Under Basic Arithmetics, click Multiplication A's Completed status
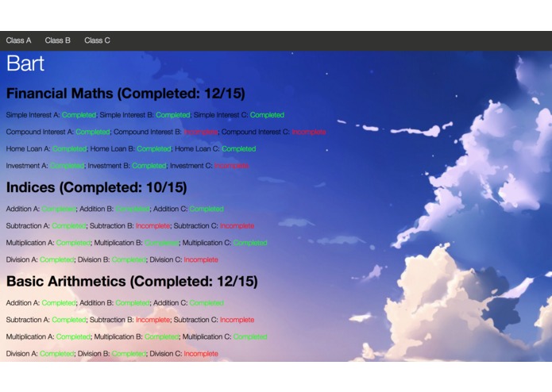This screenshot has height=392, width=552. tap(73, 336)
